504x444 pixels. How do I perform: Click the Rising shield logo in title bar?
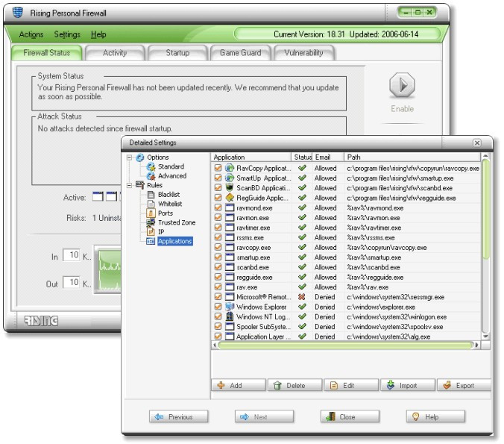pos(18,12)
